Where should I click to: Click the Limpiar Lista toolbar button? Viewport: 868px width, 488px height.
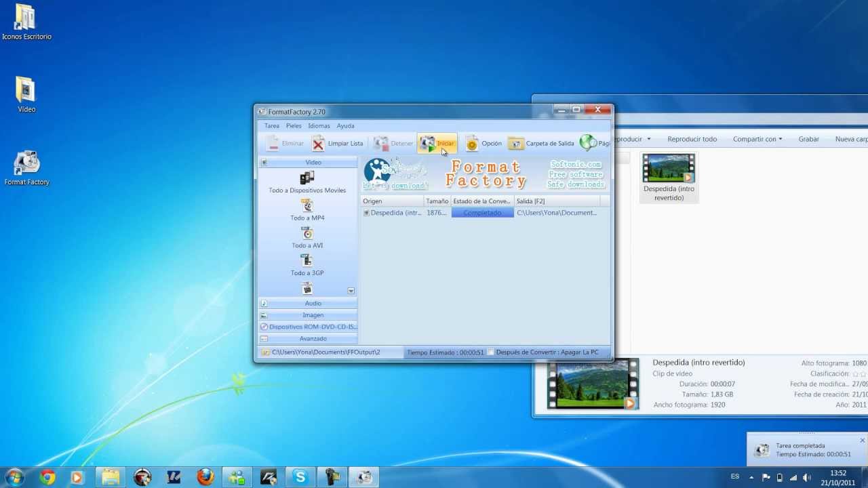point(338,144)
